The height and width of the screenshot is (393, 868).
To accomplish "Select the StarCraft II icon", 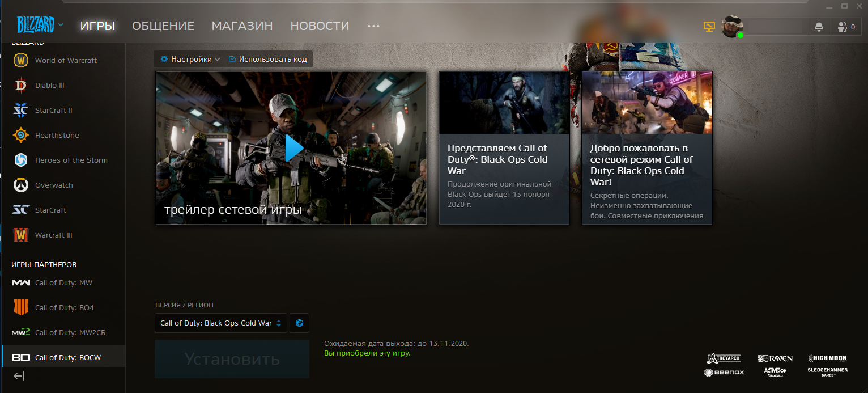I will point(21,110).
